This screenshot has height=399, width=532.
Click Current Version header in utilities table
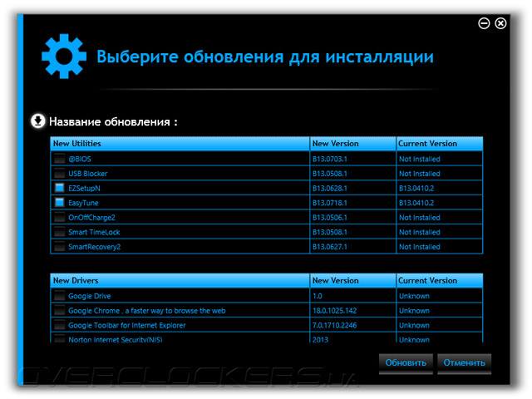click(440, 144)
